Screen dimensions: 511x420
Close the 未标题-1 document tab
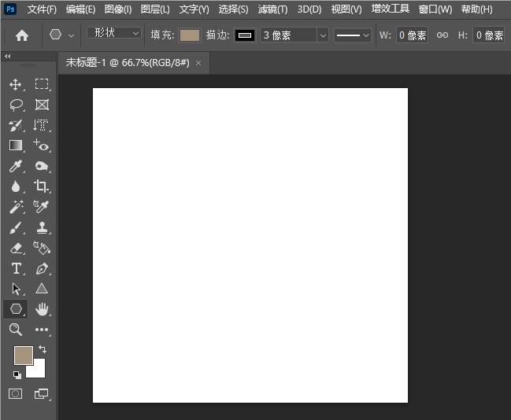pos(198,63)
